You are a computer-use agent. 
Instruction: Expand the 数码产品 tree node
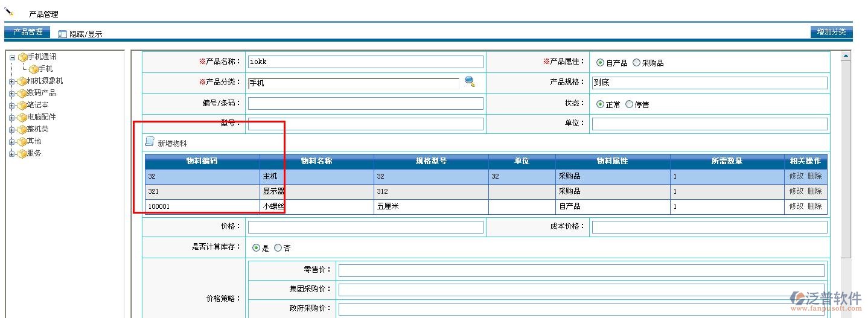point(12,94)
